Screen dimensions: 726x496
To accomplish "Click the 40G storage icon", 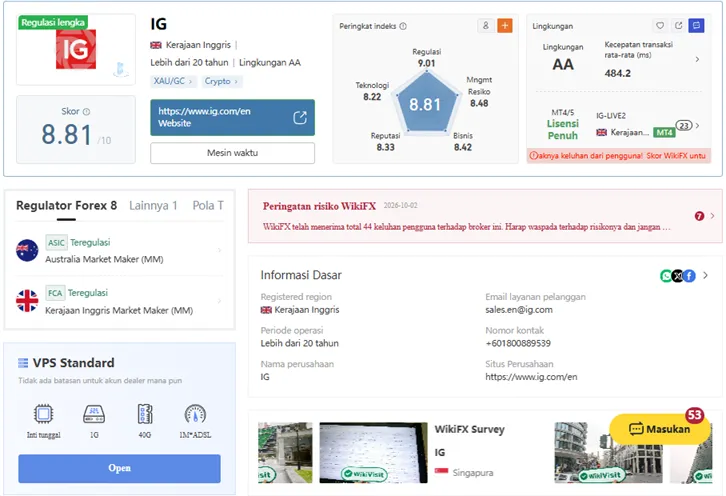I will (145, 414).
